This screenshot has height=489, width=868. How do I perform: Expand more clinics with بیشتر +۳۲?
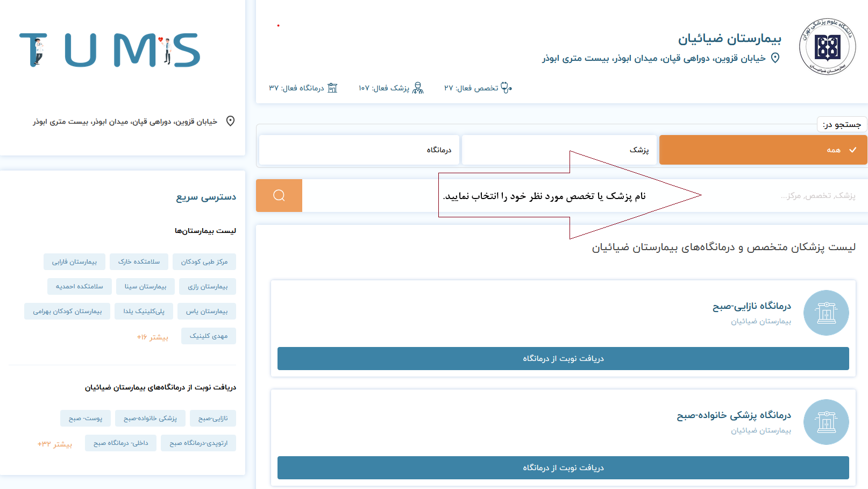point(54,444)
